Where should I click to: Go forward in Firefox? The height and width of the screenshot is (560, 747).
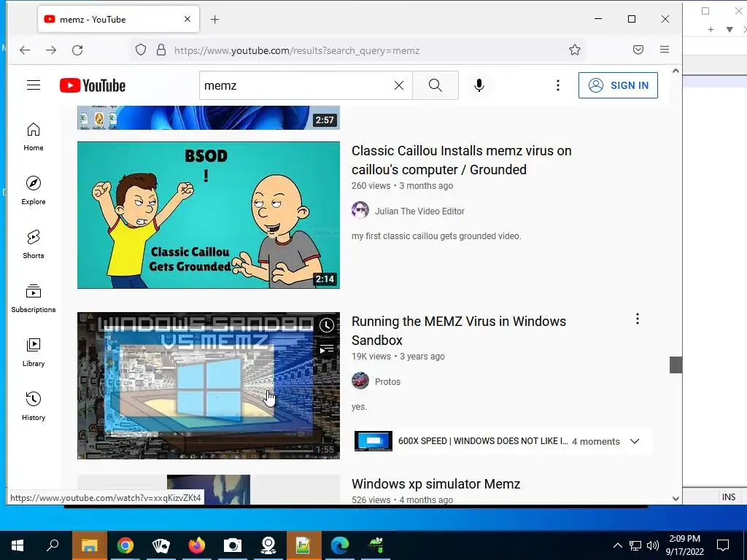(x=51, y=50)
